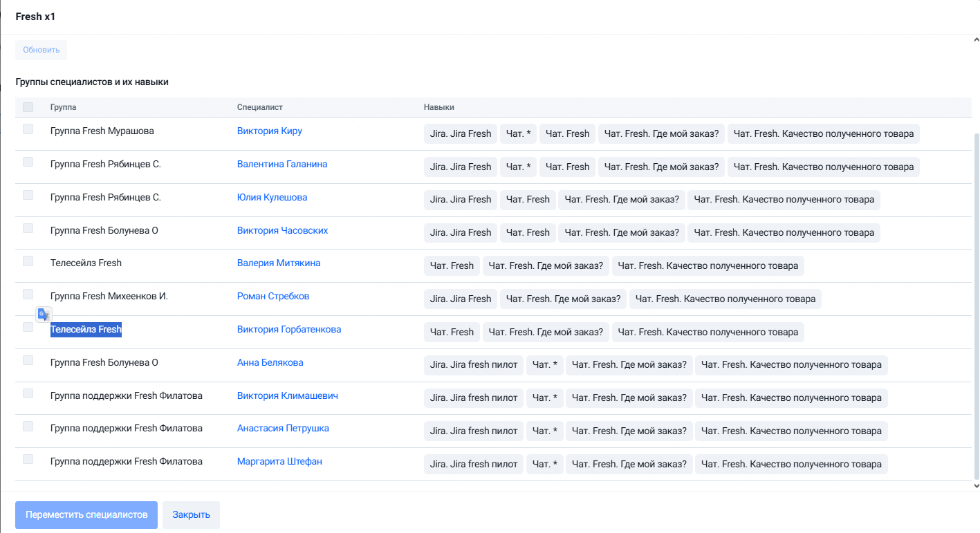Viewport: 980px width, 533px height.
Task: Open specialist link Валентина Галанина
Action: [x=282, y=164]
